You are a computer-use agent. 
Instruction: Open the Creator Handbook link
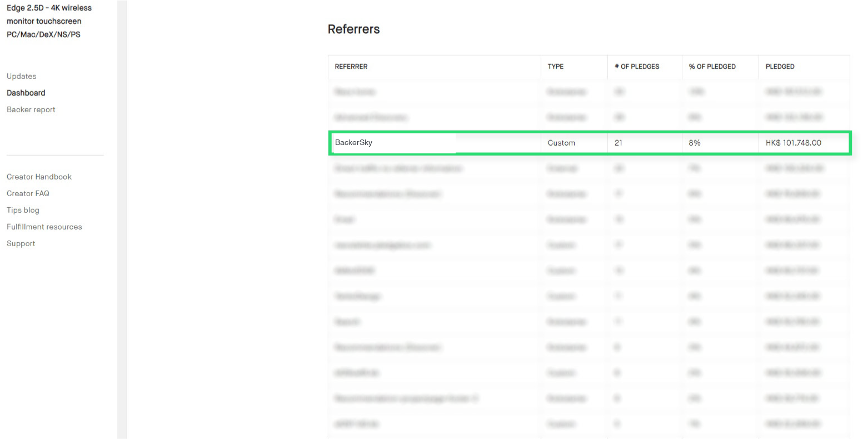pyautogui.click(x=39, y=177)
